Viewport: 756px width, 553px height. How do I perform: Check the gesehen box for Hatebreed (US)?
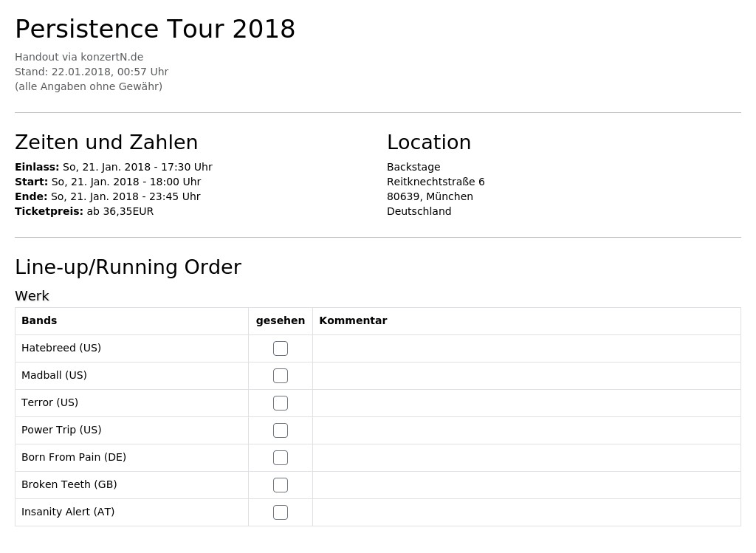pyautogui.click(x=280, y=348)
